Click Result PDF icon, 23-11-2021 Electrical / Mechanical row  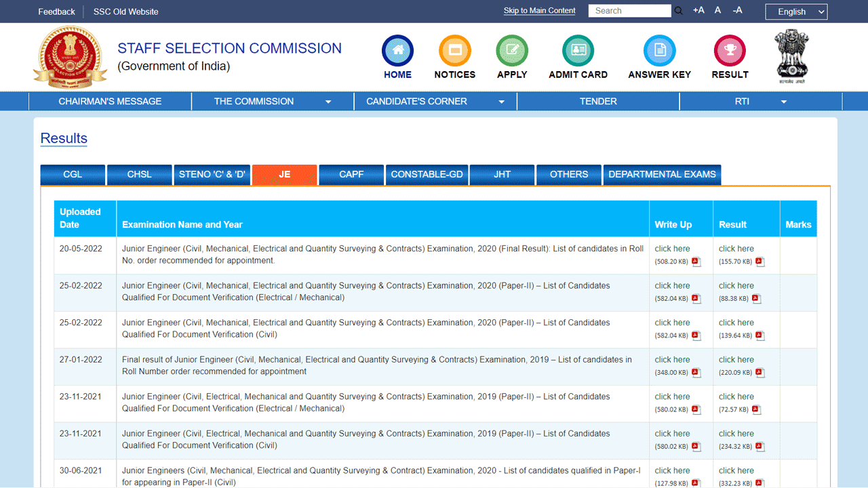tap(756, 410)
